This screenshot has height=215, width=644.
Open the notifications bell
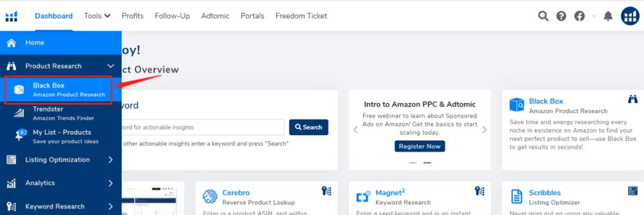click(608, 16)
